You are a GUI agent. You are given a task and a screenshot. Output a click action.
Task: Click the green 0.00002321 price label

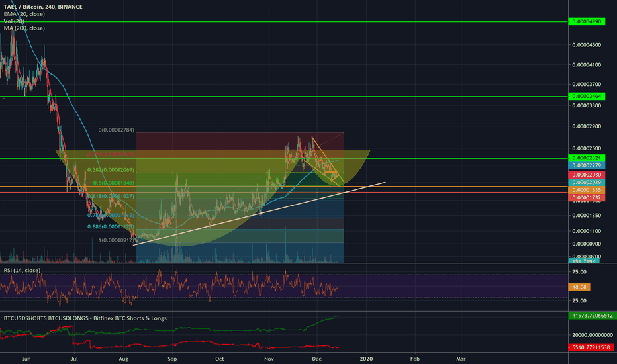pos(587,158)
